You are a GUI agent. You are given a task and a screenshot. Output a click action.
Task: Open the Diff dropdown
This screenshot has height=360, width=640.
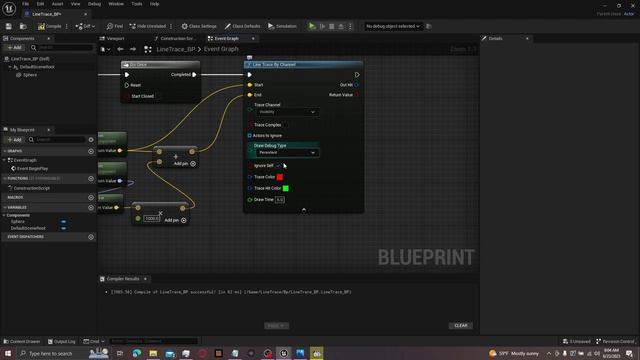click(x=85, y=26)
